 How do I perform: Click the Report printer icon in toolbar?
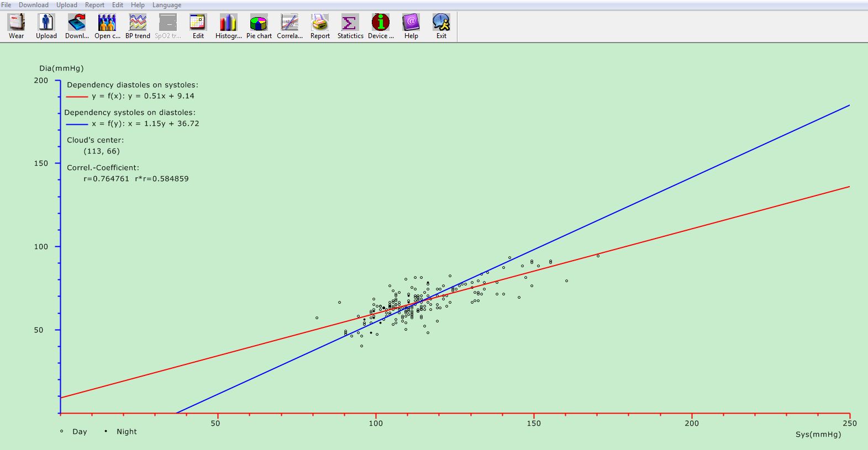[320, 23]
